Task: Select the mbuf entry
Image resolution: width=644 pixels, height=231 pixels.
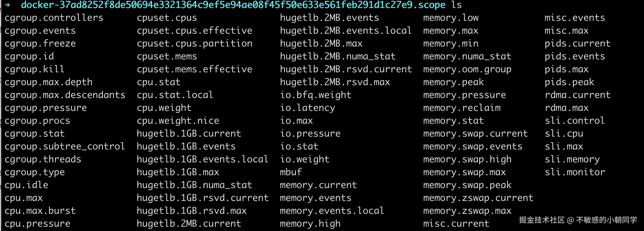Action: click(291, 172)
